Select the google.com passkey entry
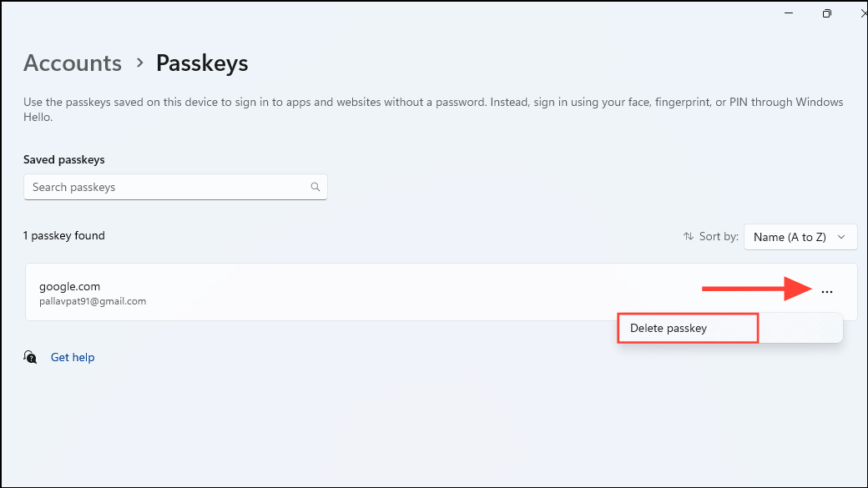Viewport: 868px width, 488px height. pyautogui.click(x=334, y=292)
